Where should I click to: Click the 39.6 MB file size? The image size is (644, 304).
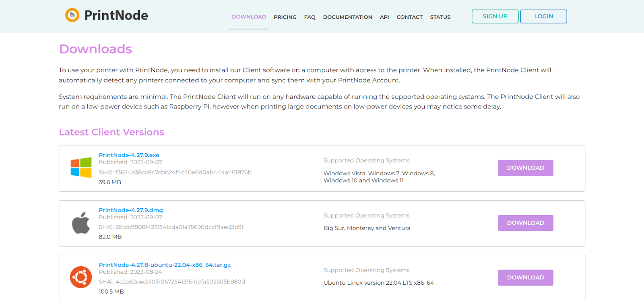[110, 182]
